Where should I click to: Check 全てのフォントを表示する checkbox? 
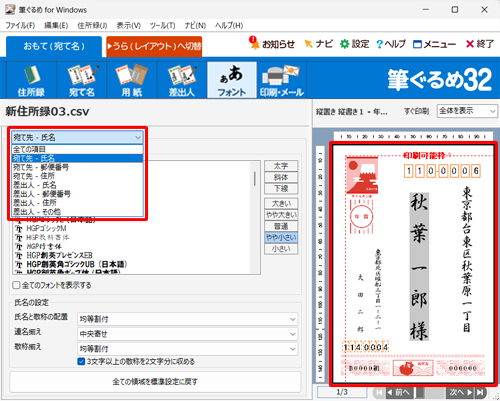pyautogui.click(x=16, y=285)
